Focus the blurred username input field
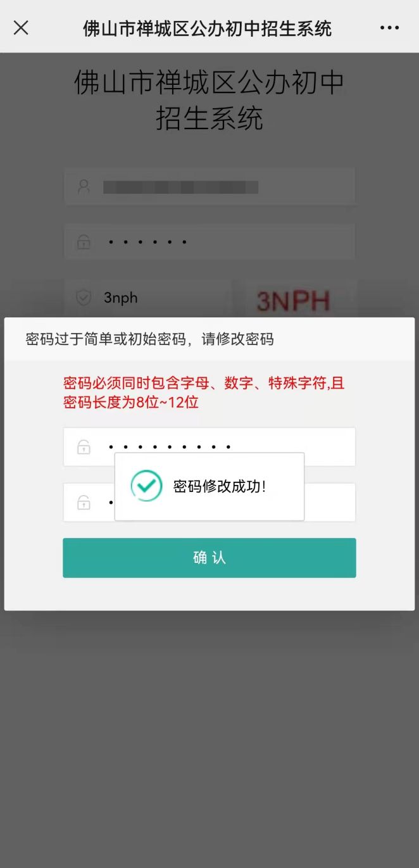The width and height of the screenshot is (419, 868). coord(209,187)
